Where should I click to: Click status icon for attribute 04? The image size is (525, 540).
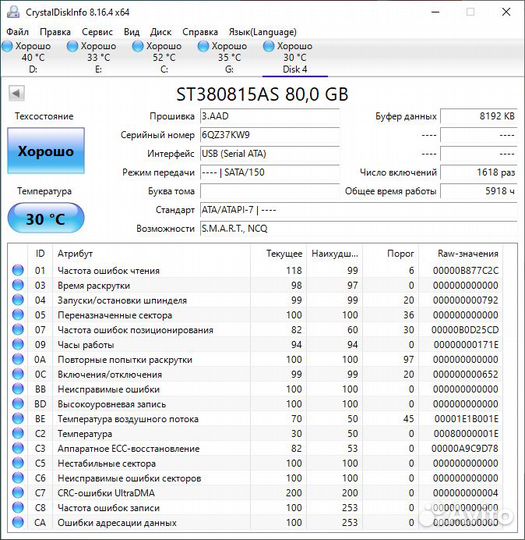18,300
